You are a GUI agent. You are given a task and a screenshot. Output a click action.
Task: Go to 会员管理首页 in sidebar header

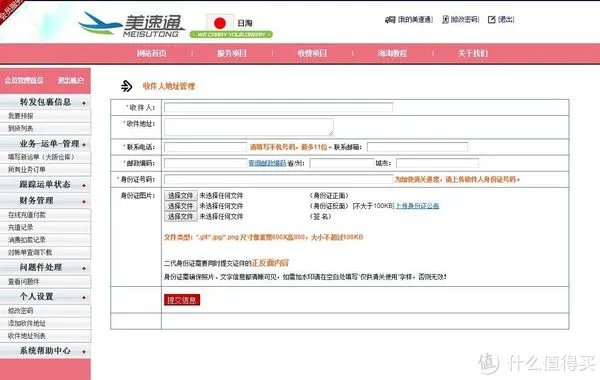(24, 80)
